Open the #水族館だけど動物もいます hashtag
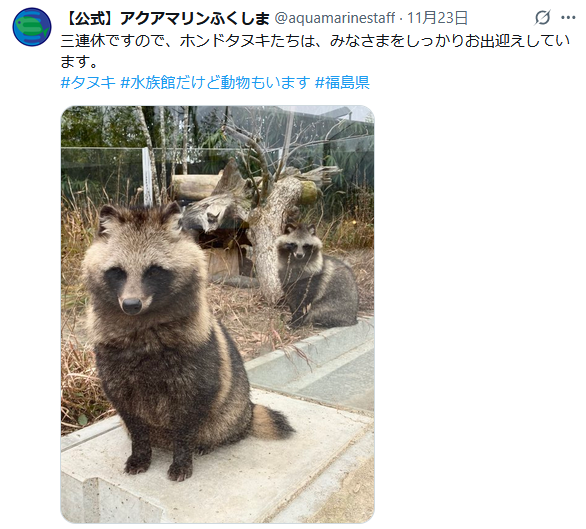Viewport: 586px width, 529px height. (x=215, y=82)
